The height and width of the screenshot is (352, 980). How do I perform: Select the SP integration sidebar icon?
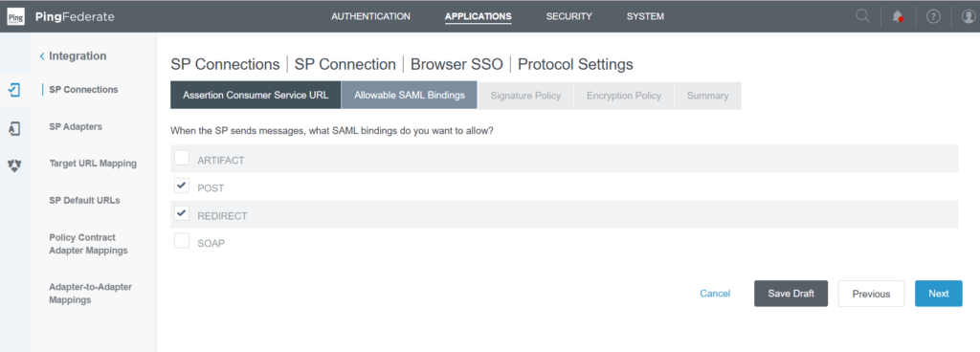[14, 90]
